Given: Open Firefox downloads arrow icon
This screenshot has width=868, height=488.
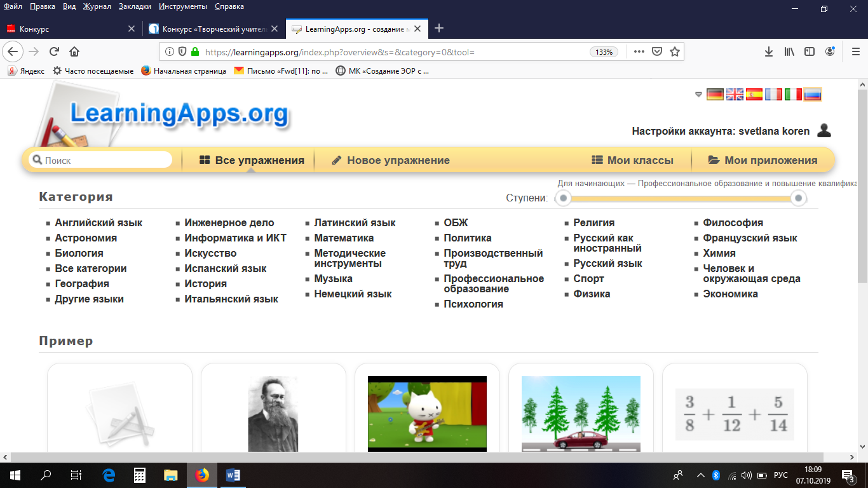Looking at the screenshot, I should (x=768, y=52).
